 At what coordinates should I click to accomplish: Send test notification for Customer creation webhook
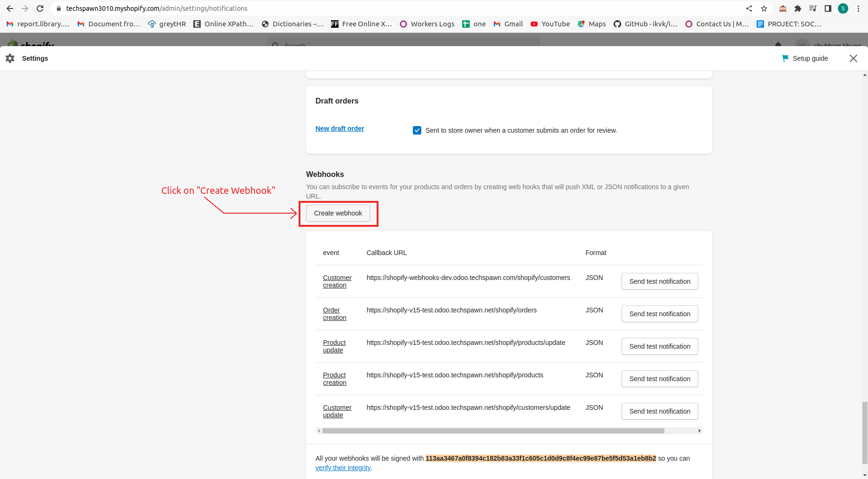(x=659, y=281)
